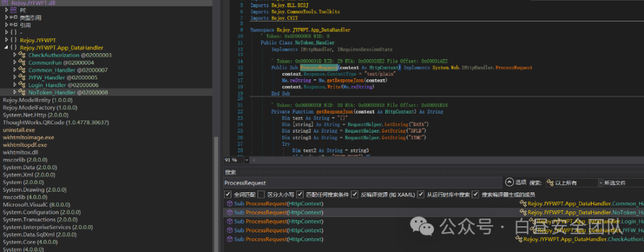Open wkhtmltopdf.exe in the assembly list
The height and width of the screenshot is (252, 644).
pyautogui.click(x=24, y=145)
